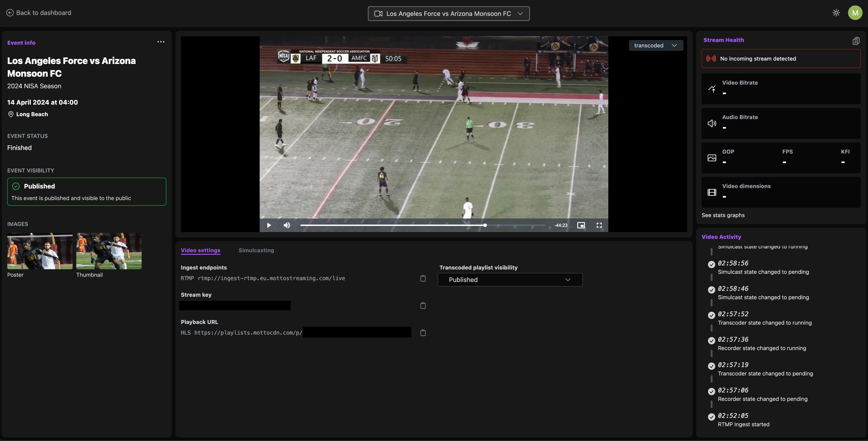
Task: Switch to the Simulcasting tab
Action: [x=256, y=250]
